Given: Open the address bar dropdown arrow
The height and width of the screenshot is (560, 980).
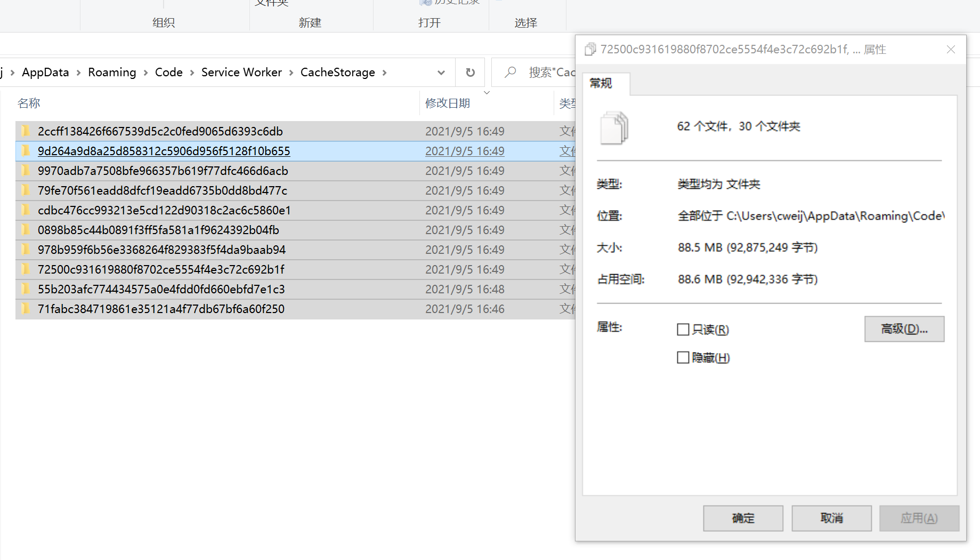Looking at the screenshot, I should (441, 72).
